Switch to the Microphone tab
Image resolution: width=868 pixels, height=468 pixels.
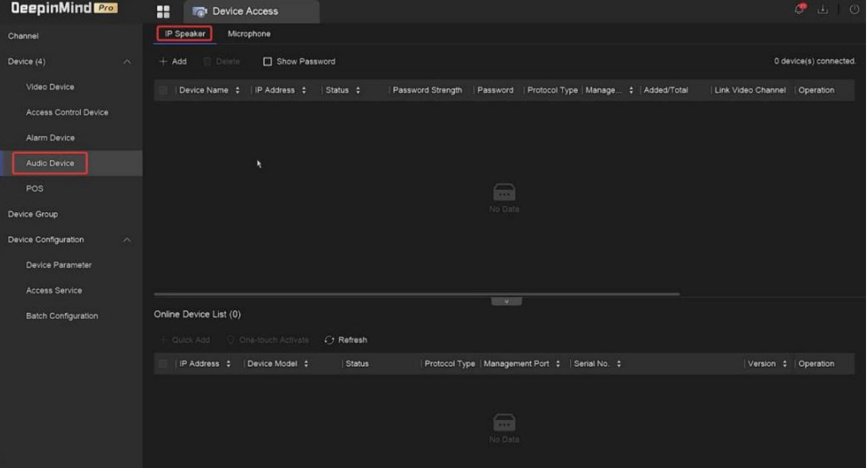[x=248, y=34]
